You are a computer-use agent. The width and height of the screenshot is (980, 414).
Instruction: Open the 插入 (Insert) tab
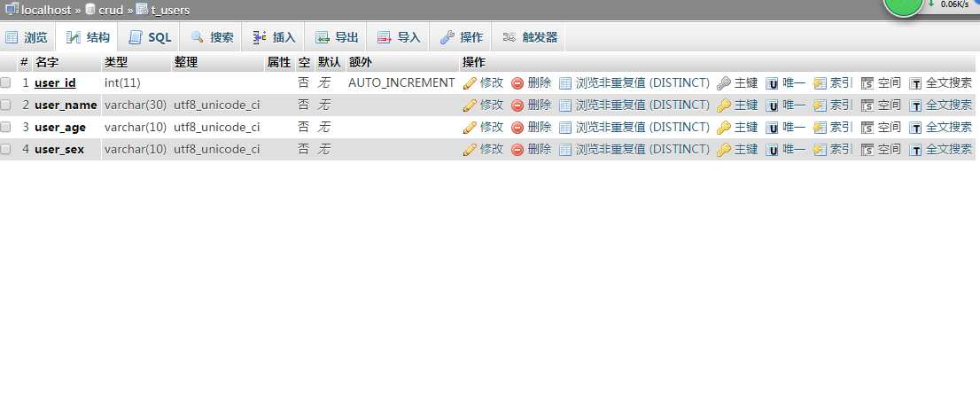(x=274, y=37)
